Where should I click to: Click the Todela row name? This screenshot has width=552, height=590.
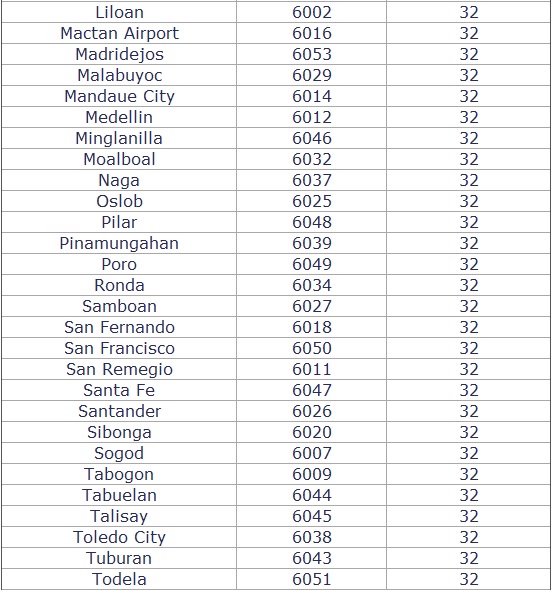pos(119,579)
